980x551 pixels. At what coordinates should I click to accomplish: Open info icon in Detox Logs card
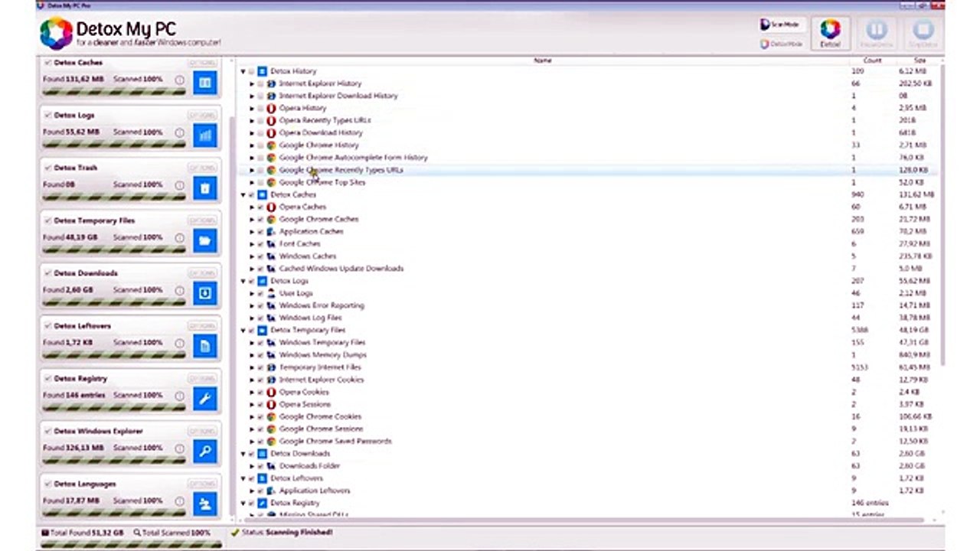tap(179, 132)
